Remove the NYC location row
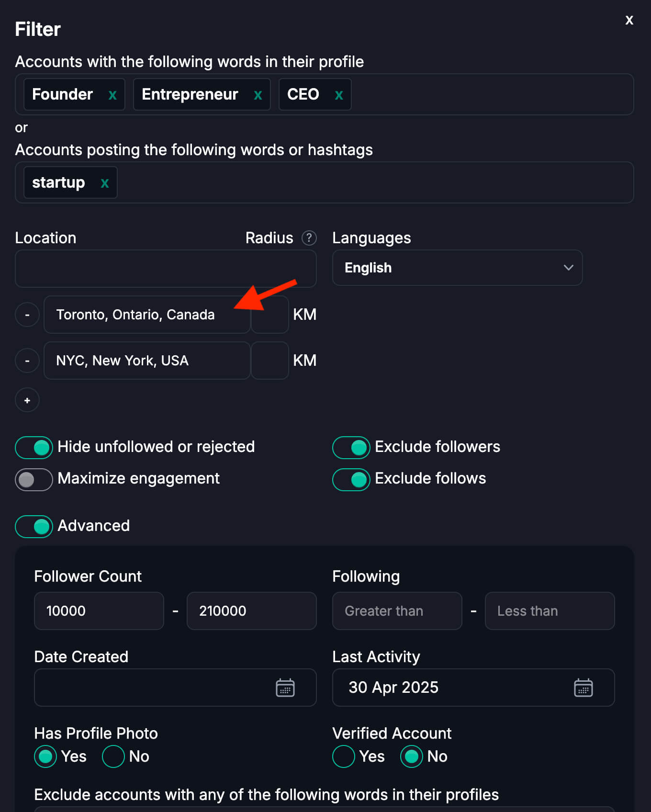651x812 pixels. [27, 361]
